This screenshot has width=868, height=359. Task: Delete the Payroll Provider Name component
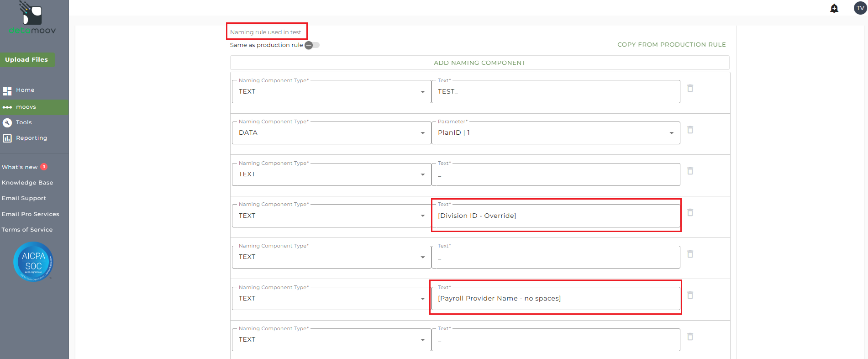click(x=690, y=295)
